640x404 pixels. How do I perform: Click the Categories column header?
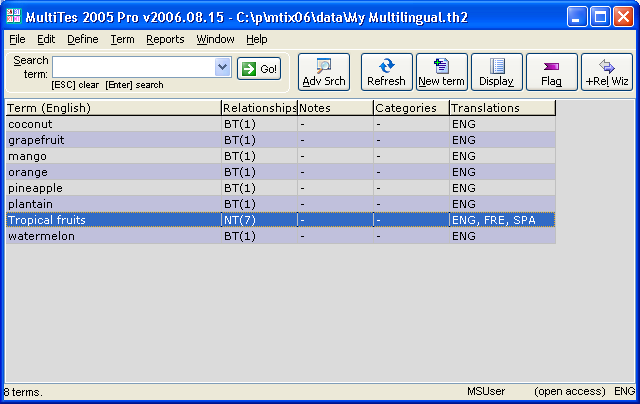pos(411,108)
